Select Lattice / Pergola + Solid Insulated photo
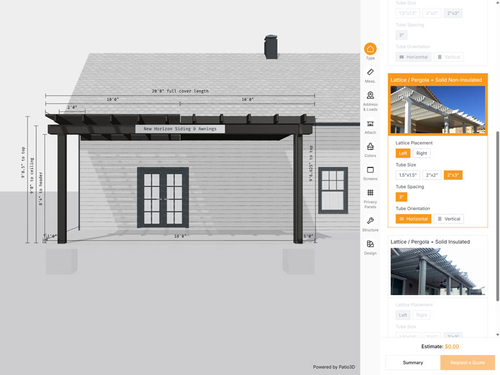 (x=438, y=271)
